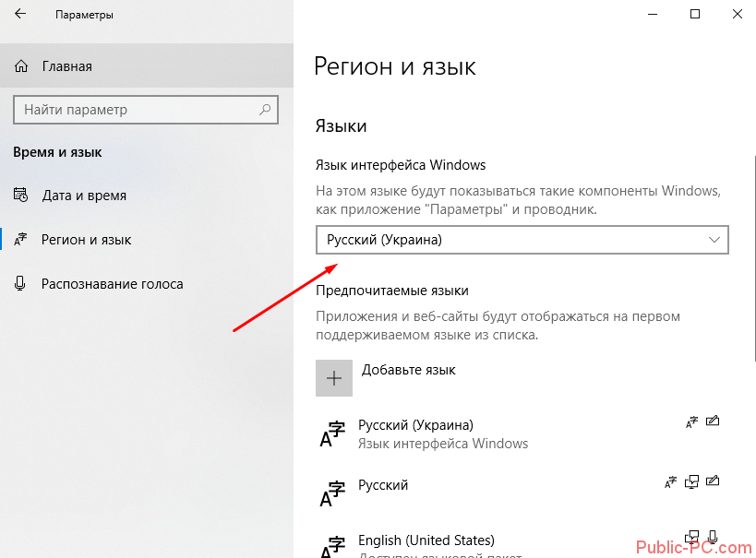The width and height of the screenshot is (756, 558).
Task: Focus the Найти параметр search field
Action: click(146, 110)
